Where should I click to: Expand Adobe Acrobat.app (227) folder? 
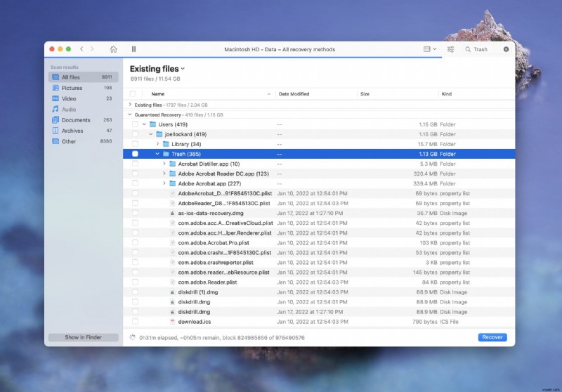pyautogui.click(x=164, y=183)
